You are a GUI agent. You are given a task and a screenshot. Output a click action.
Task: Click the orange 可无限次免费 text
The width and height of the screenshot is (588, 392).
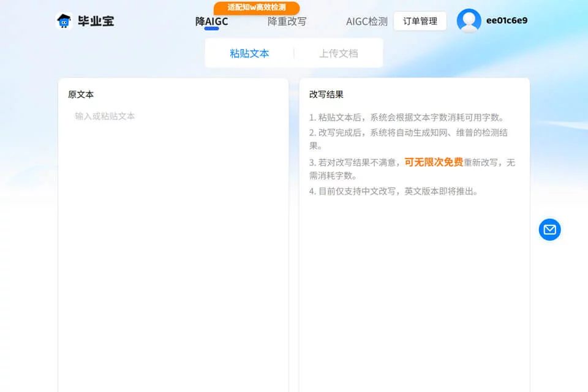[x=434, y=162]
